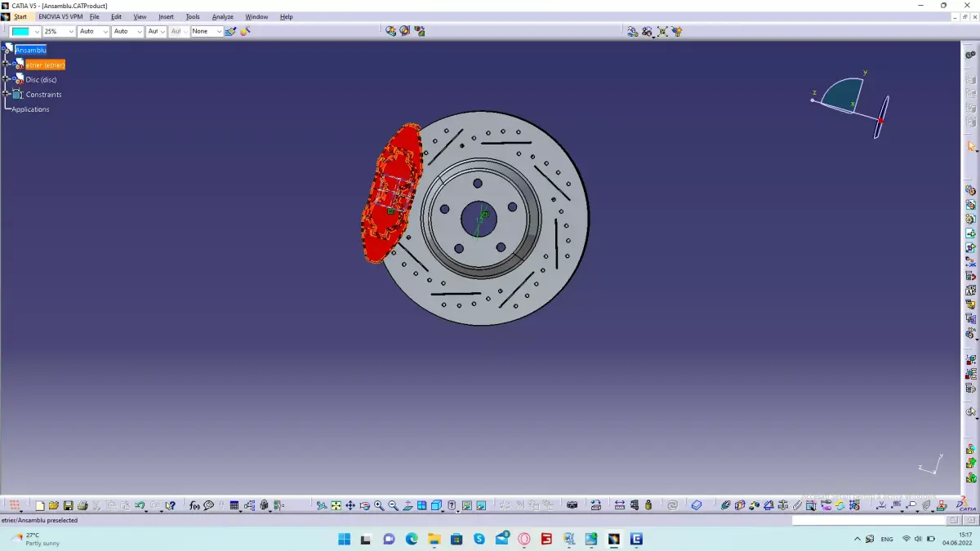Image resolution: width=980 pixels, height=551 pixels.
Task: Save the assembly using the Save icon
Action: 69,504
